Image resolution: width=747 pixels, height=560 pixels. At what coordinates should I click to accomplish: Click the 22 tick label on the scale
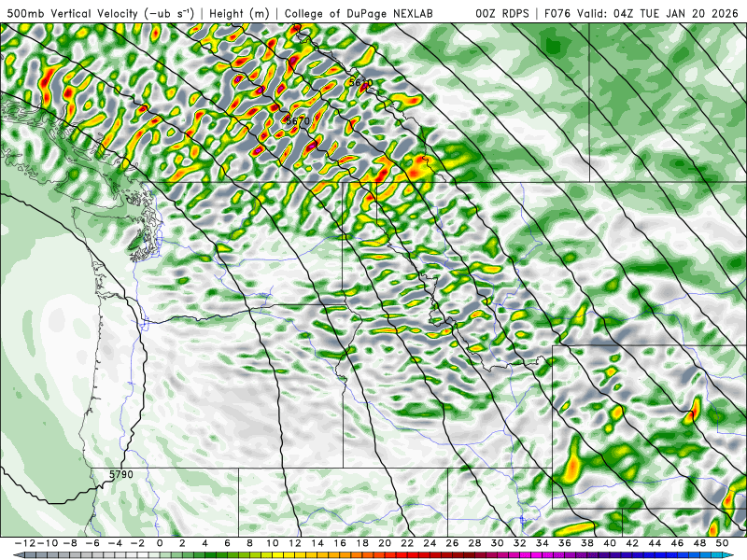[x=407, y=543]
